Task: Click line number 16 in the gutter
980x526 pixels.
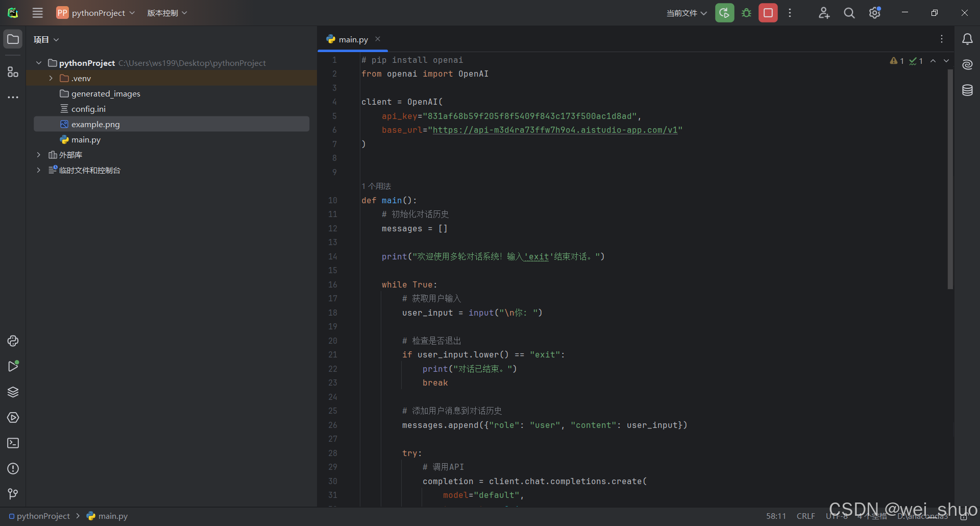Action: pyautogui.click(x=332, y=285)
